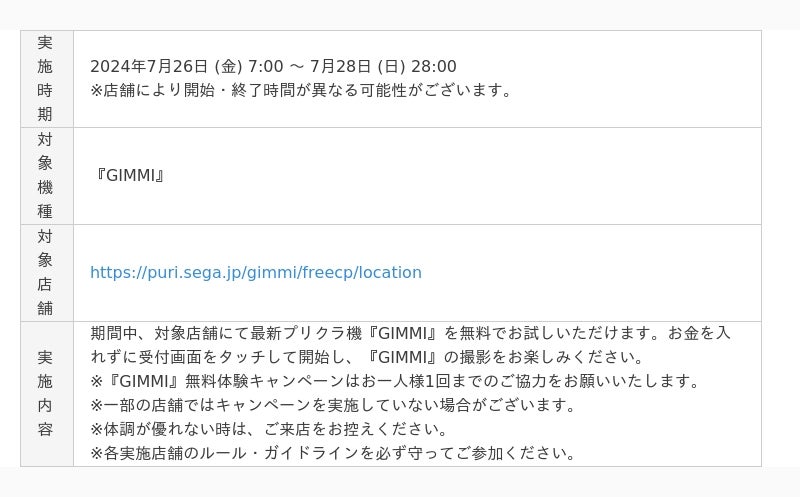
Task: Click the 『GIMMI』 machine name text
Action: [x=130, y=176]
